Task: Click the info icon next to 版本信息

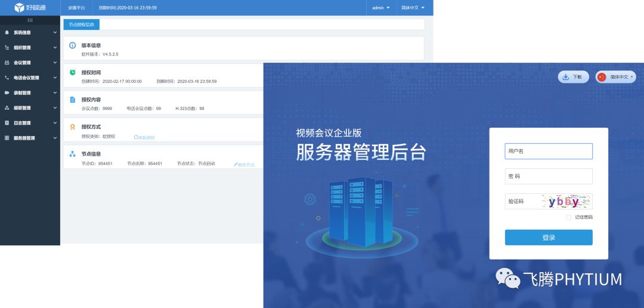Action: tap(73, 45)
